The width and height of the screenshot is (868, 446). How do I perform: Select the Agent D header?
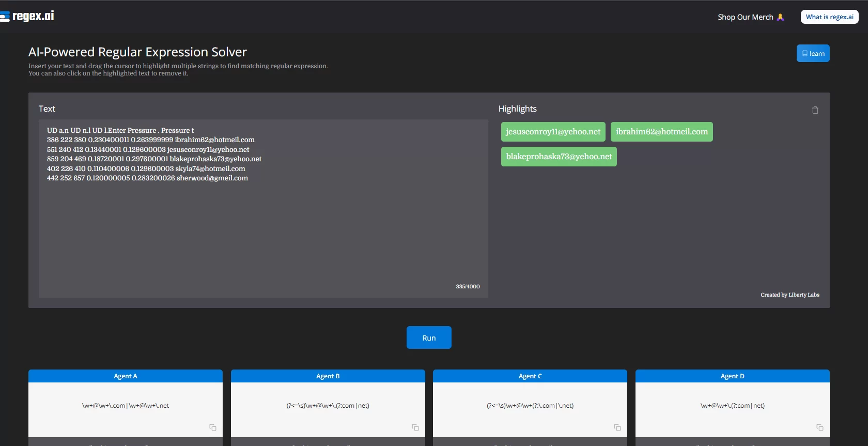pyautogui.click(x=732, y=376)
